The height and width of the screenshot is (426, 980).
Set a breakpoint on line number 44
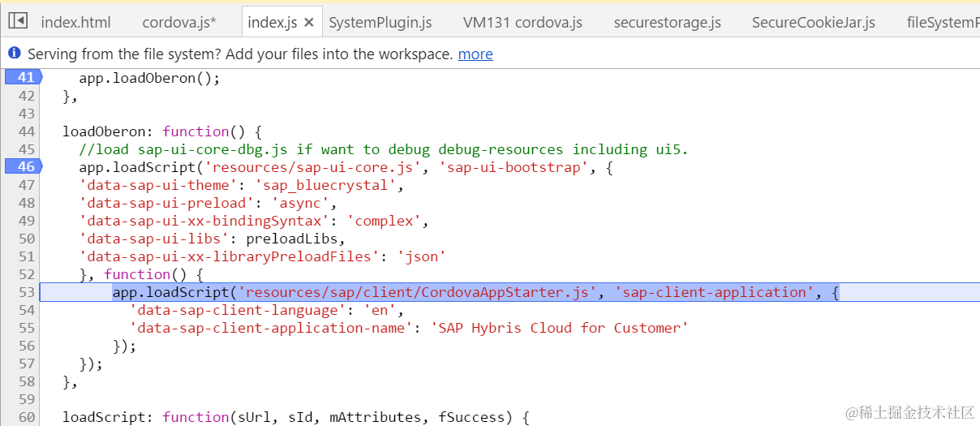click(26, 131)
